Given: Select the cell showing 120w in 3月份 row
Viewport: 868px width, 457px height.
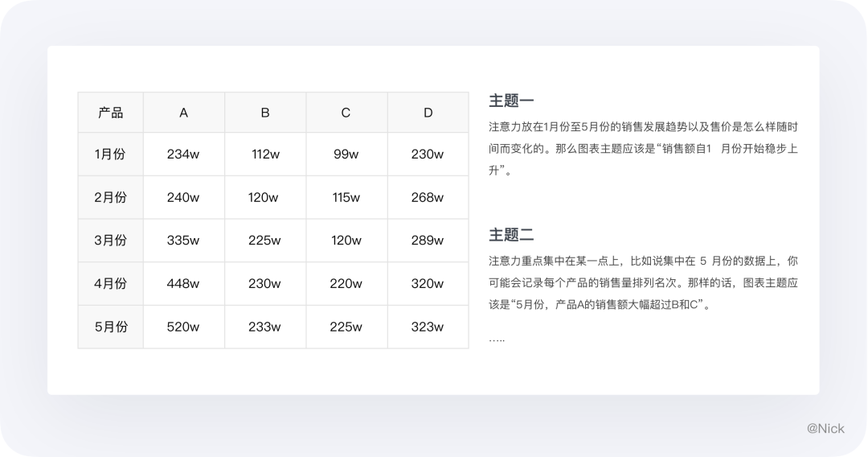Looking at the screenshot, I should pyautogui.click(x=346, y=241).
